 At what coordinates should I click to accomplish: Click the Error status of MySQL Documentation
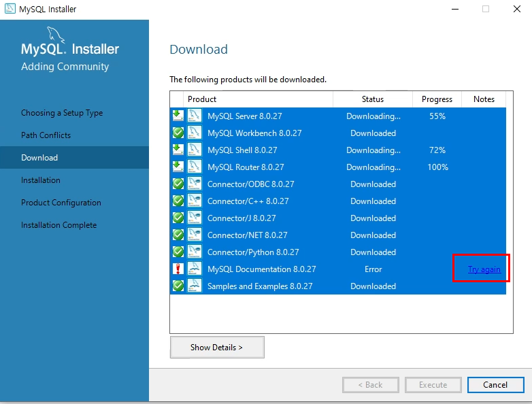pyautogui.click(x=373, y=269)
